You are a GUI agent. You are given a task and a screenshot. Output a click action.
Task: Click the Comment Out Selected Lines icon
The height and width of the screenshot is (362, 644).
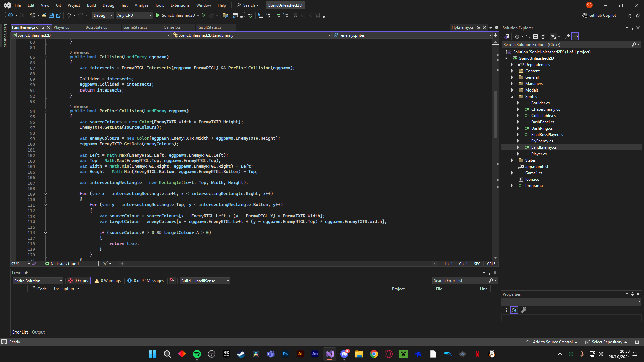pyautogui.click(x=278, y=15)
